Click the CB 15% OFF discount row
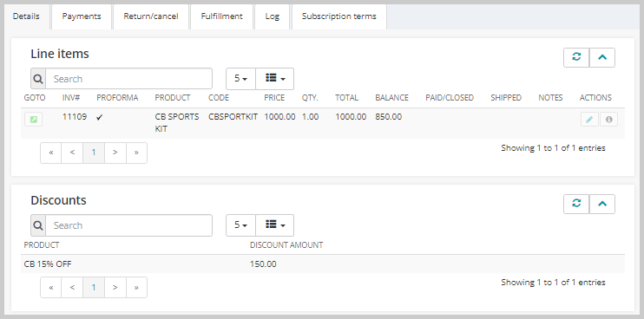 [x=323, y=264]
